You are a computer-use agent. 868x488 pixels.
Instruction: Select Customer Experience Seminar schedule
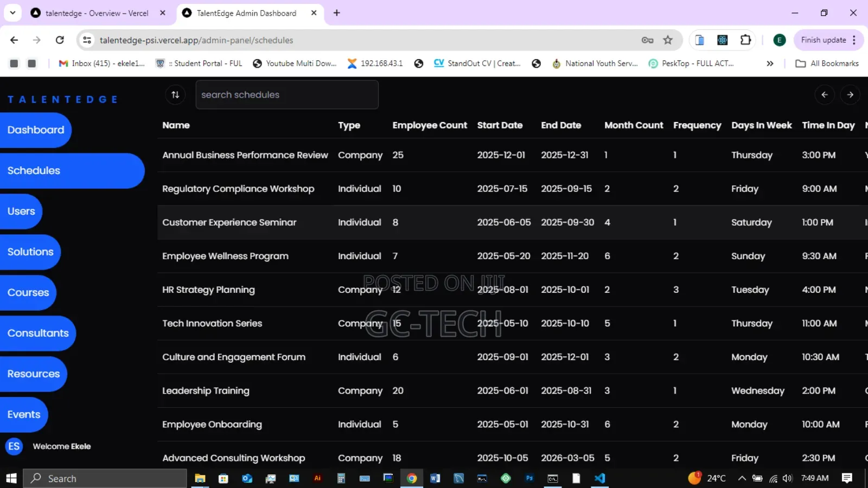coord(513,222)
